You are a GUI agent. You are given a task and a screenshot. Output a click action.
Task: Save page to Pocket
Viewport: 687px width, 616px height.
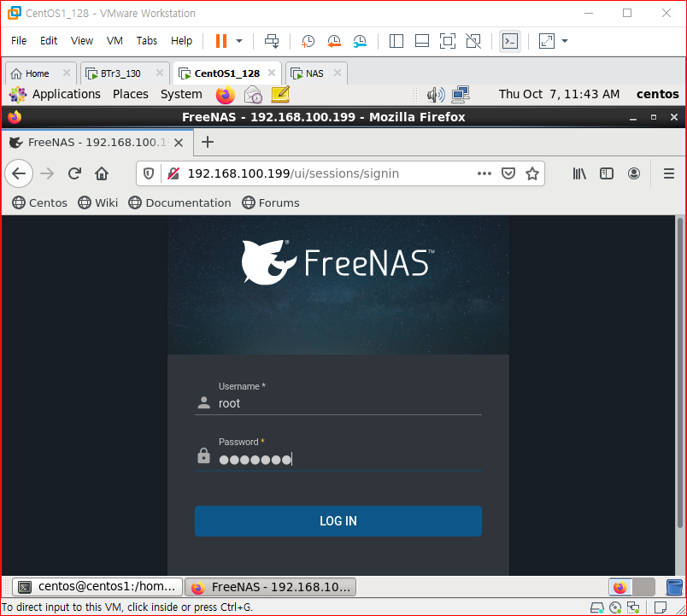(508, 174)
